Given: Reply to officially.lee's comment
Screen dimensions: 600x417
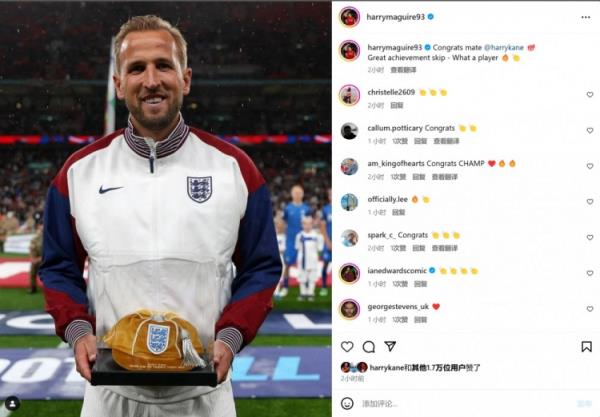Looking at the screenshot, I should coord(398,212).
